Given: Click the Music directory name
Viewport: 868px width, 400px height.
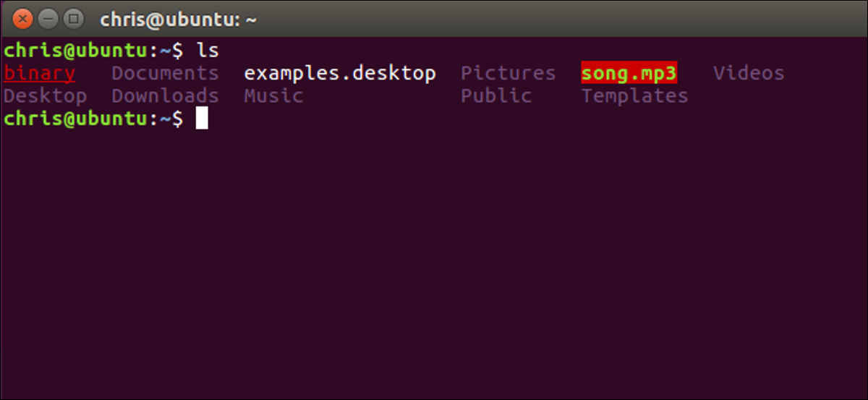Looking at the screenshot, I should click(x=273, y=95).
